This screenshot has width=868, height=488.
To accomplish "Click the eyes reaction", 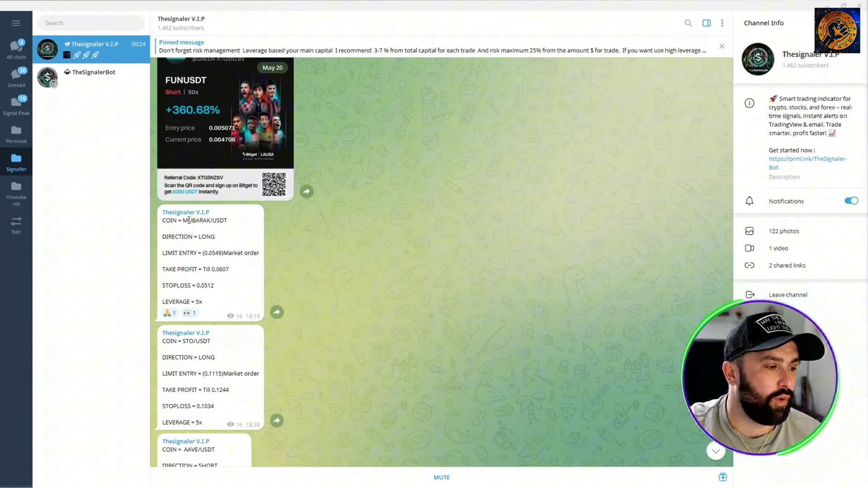I will tap(189, 313).
